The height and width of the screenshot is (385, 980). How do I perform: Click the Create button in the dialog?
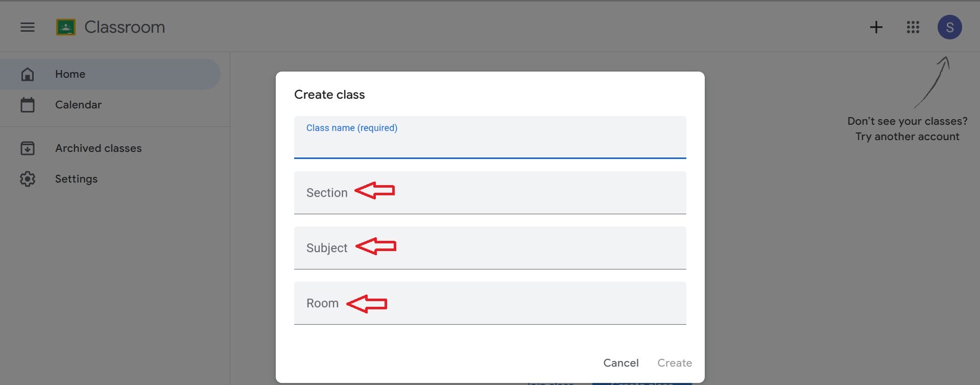[674, 363]
